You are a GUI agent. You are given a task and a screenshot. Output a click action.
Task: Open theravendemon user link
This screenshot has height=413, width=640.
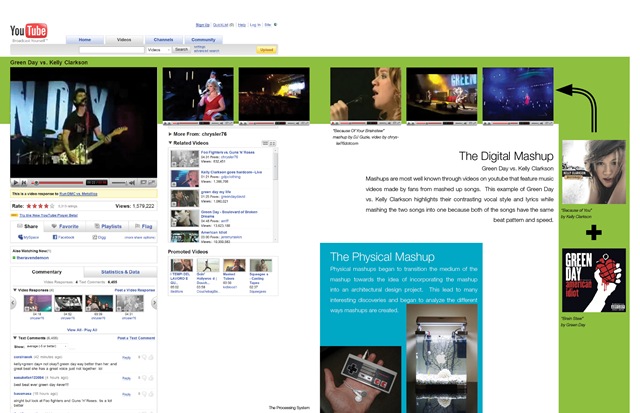32,258
